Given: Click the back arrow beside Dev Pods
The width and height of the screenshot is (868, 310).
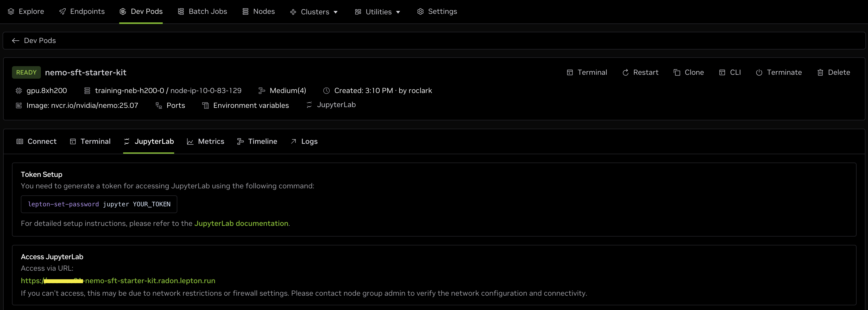Looking at the screenshot, I should [16, 41].
